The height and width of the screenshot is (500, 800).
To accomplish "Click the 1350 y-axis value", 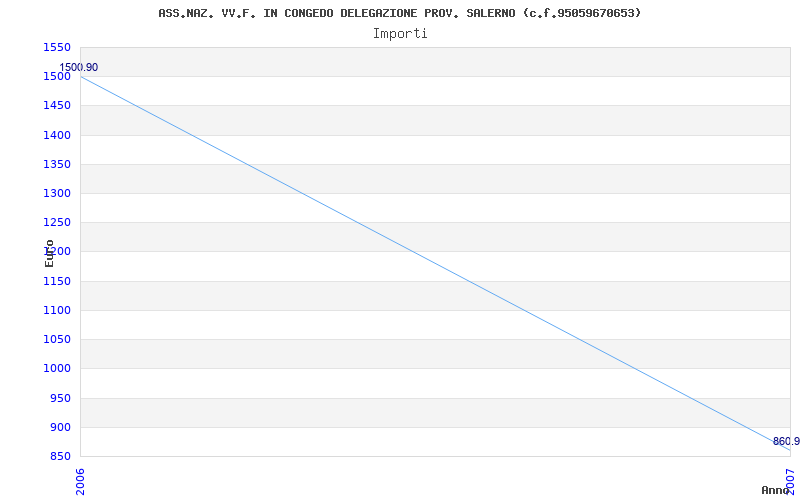I will pos(57,164).
